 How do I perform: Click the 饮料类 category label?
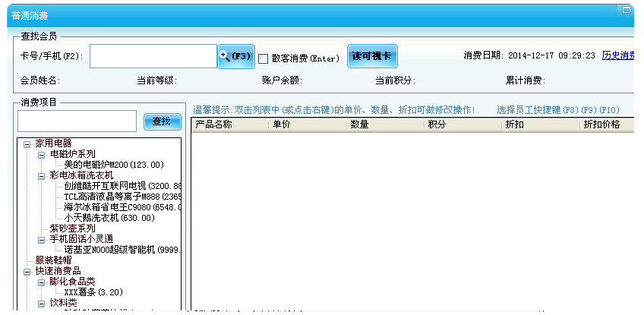click(x=64, y=304)
